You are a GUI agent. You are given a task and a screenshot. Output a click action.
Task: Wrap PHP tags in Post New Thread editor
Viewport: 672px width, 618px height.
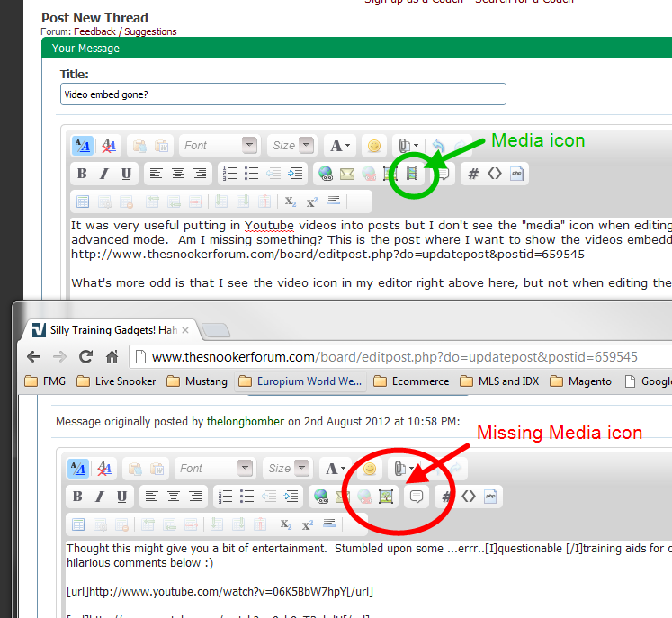(x=517, y=174)
